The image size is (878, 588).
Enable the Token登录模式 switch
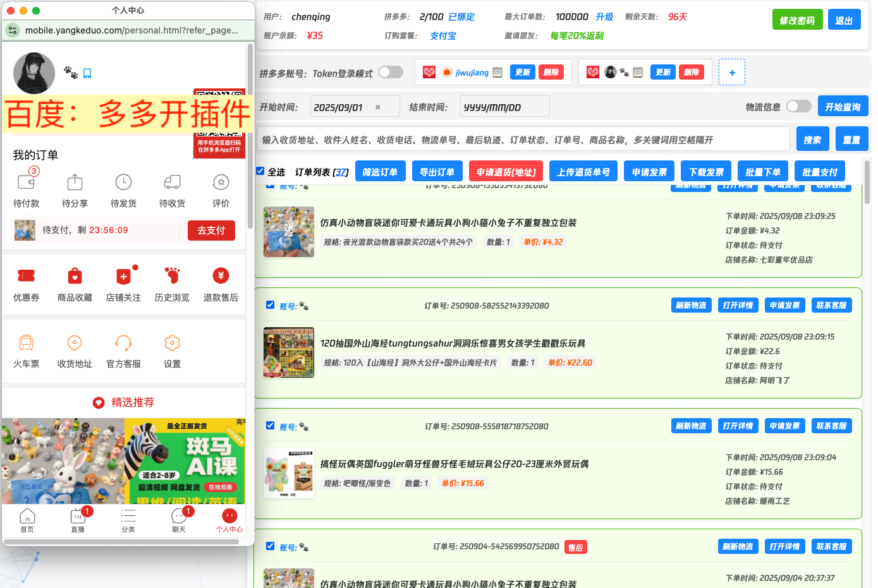pos(391,72)
